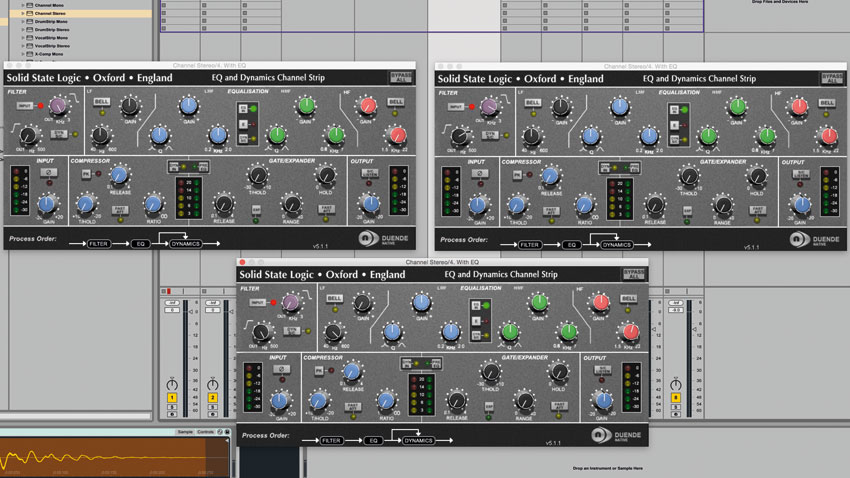The image size is (850, 478).
Task: Click the DYNAMICS process order box in the top-right plugin
Action: pyautogui.click(x=617, y=244)
